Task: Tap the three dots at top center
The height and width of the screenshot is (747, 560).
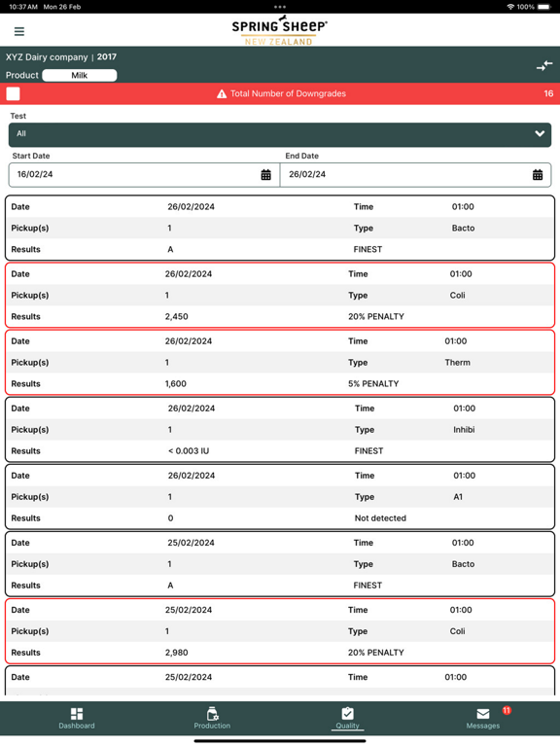Action: coord(280,7)
